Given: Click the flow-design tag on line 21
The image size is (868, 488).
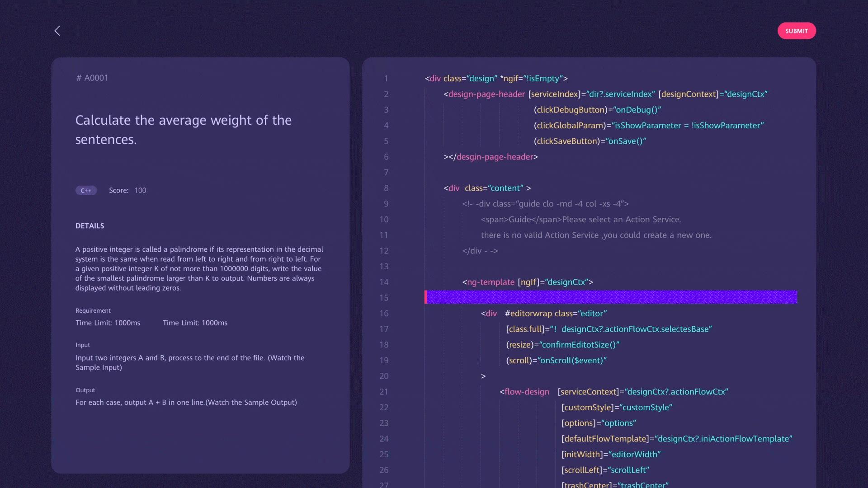Looking at the screenshot, I should tap(527, 392).
